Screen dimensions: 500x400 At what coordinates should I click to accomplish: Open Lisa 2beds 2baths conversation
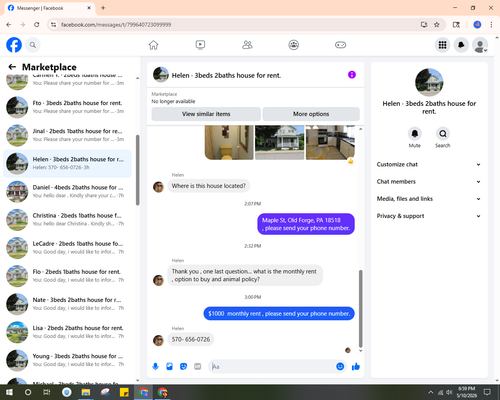[x=67, y=332]
